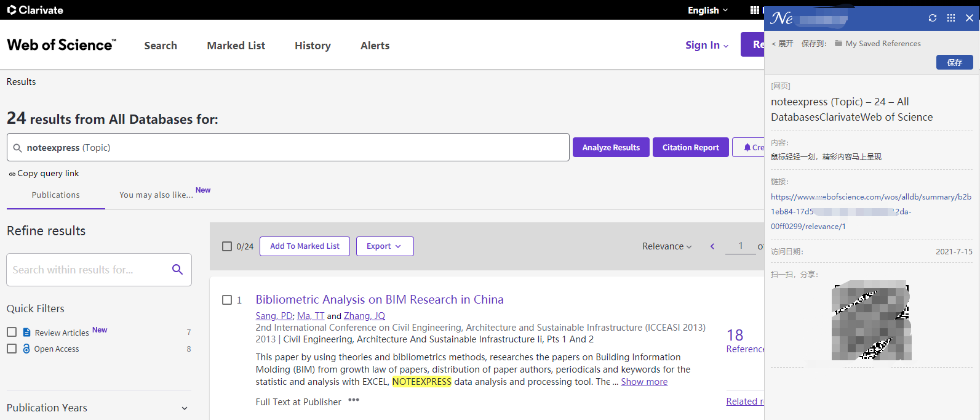This screenshot has width=980, height=420.
Task: Open the Marked List menu item
Action: point(236,46)
